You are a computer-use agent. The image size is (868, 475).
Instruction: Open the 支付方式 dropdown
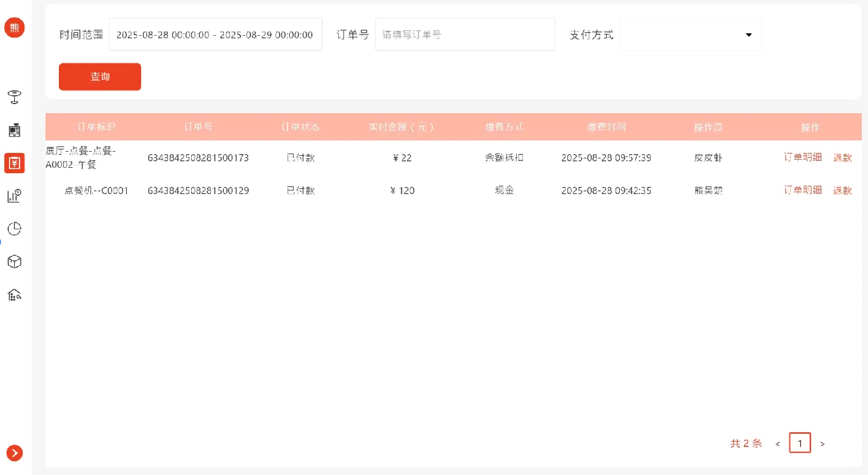[691, 35]
